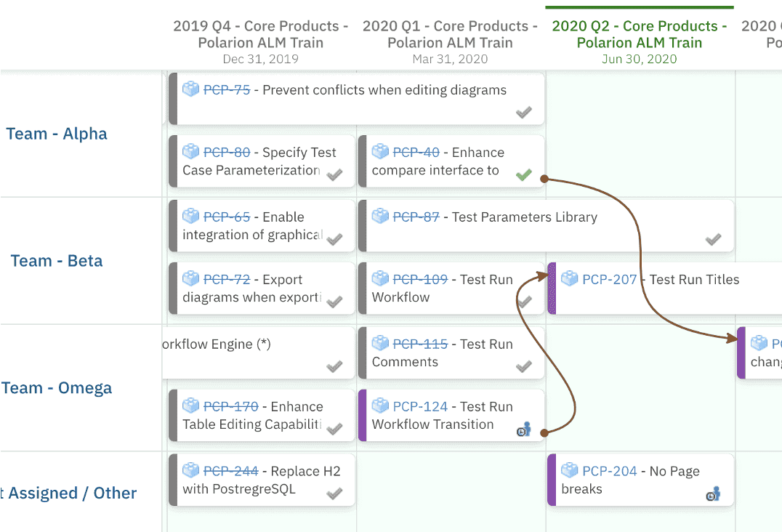The image size is (782, 532).
Task: Click the feature icon beside PCP-124
Action: click(380, 406)
